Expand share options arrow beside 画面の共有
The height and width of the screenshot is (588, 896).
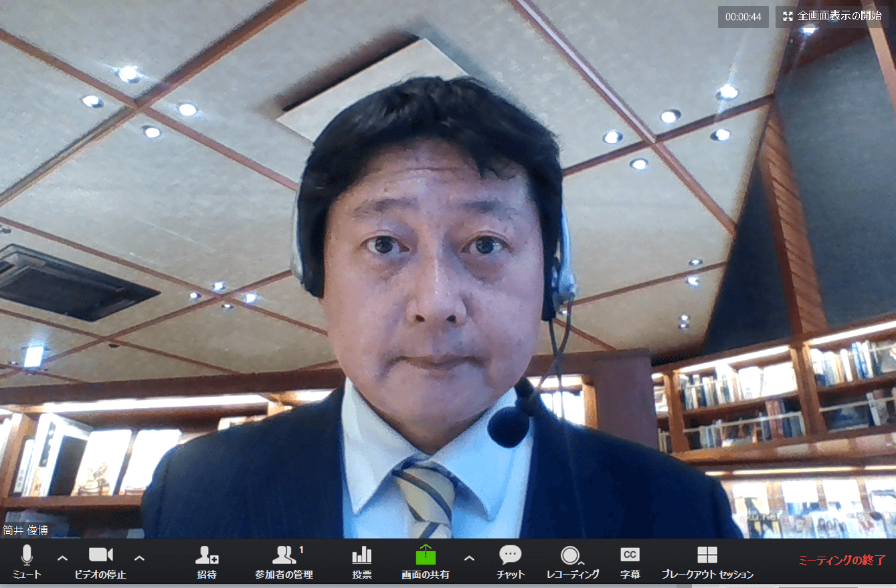pos(469,558)
